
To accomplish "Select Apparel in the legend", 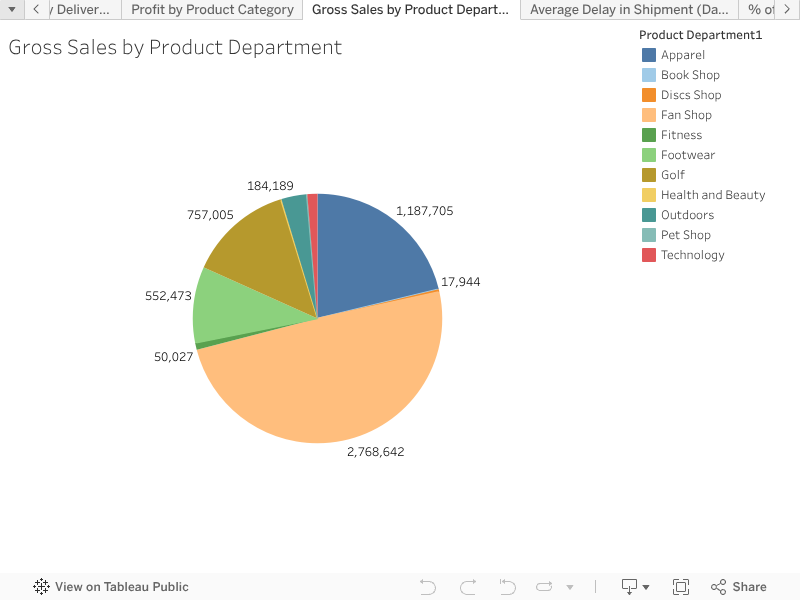I will pyautogui.click(x=682, y=55).
